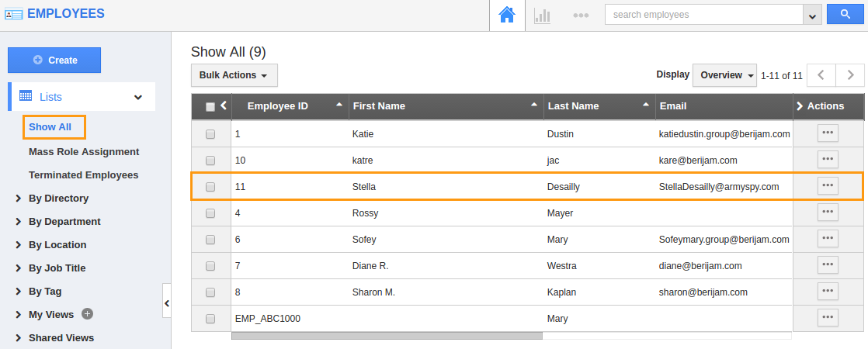This screenshot has width=868, height=349.
Task: Open actions menu for Stella Desailly row
Action: coord(828,186)
